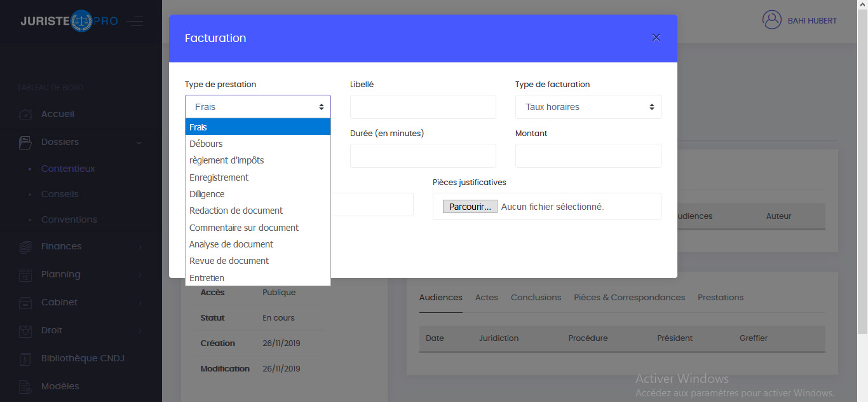Toggle the hamburger sidebar menu icon
The height and width of the screenshot is (402, 868).
tap(135, 21)
